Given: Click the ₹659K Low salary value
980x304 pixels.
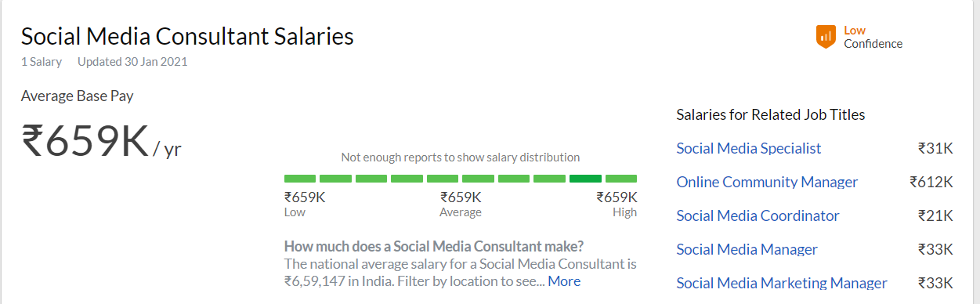Looking at the screenshot, I should tap(305, 197).
